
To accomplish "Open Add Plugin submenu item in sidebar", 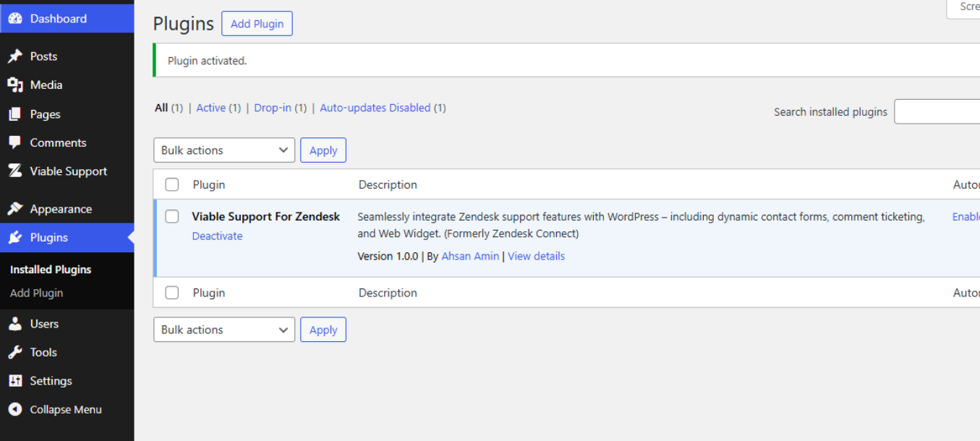I will [x=37, y=293].
